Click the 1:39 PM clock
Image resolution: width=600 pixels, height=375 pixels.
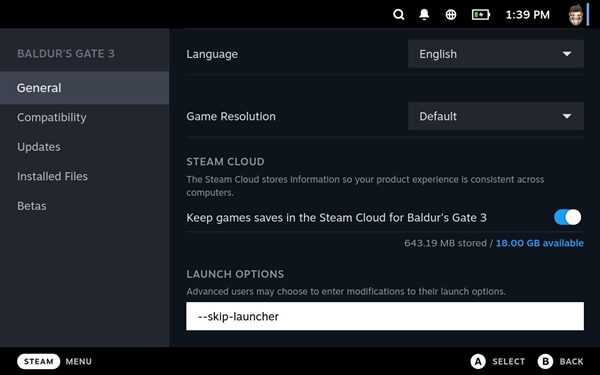(527, 15)
